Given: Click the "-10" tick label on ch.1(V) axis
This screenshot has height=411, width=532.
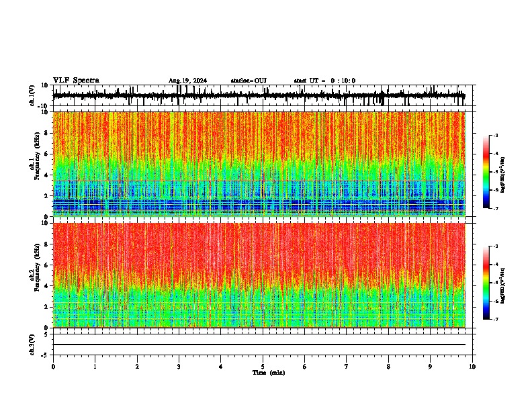Looking at the screenshot, I should coord(44,106).
